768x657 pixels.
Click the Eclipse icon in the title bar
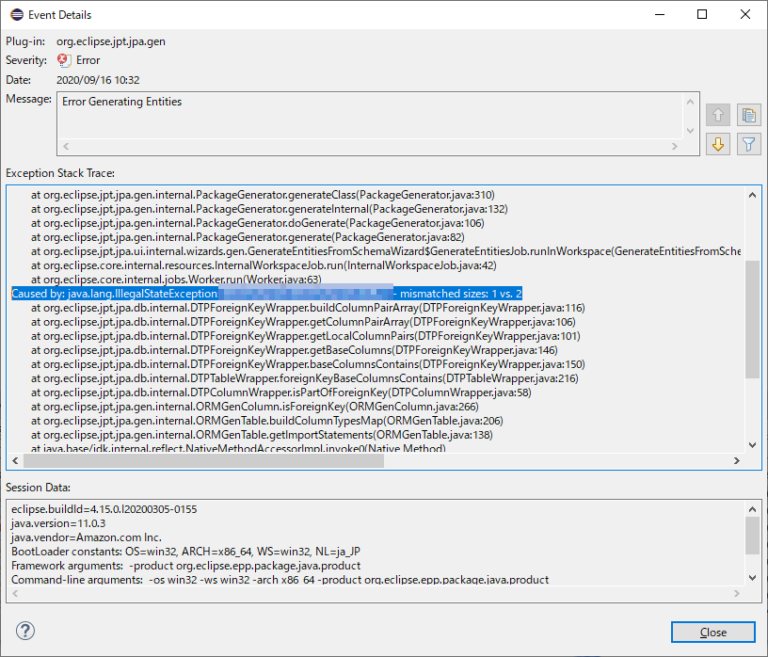point(17,15)
